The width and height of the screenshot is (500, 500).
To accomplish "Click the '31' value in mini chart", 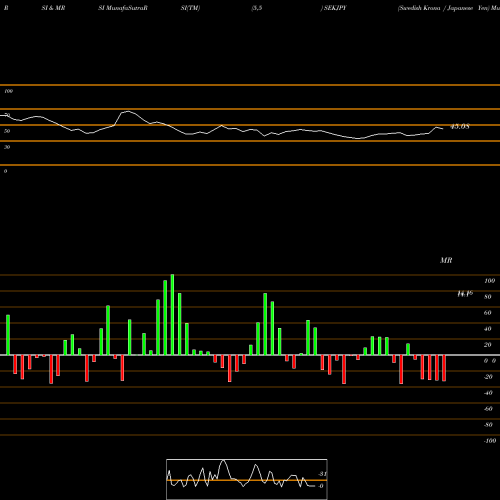I will [x=323, y=474].
